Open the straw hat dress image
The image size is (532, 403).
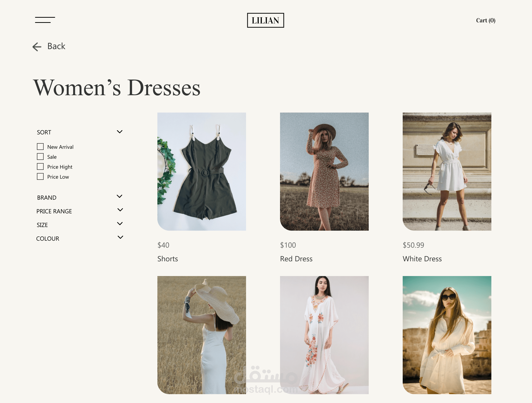point(201,335)
